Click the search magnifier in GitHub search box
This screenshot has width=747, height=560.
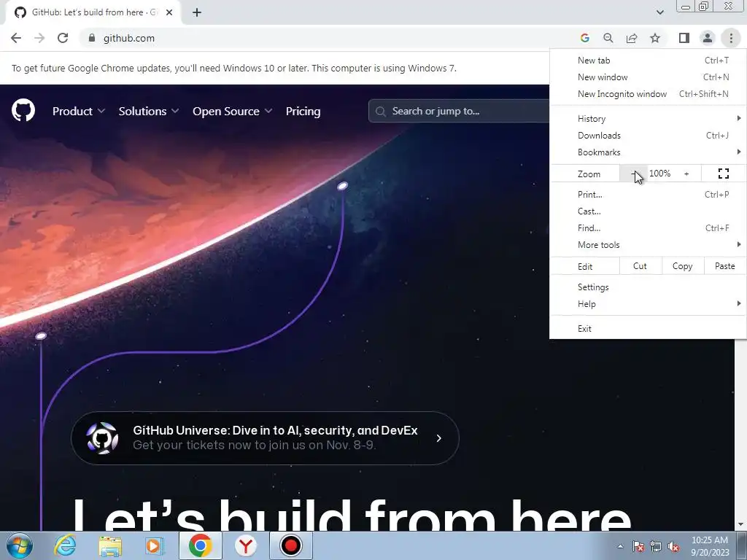click(380, 112)
